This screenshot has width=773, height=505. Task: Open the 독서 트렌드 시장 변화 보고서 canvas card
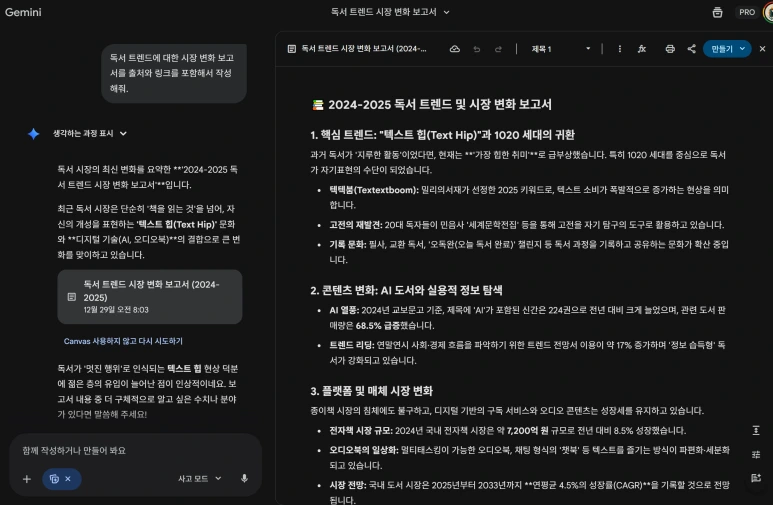(x=150, y=297)
